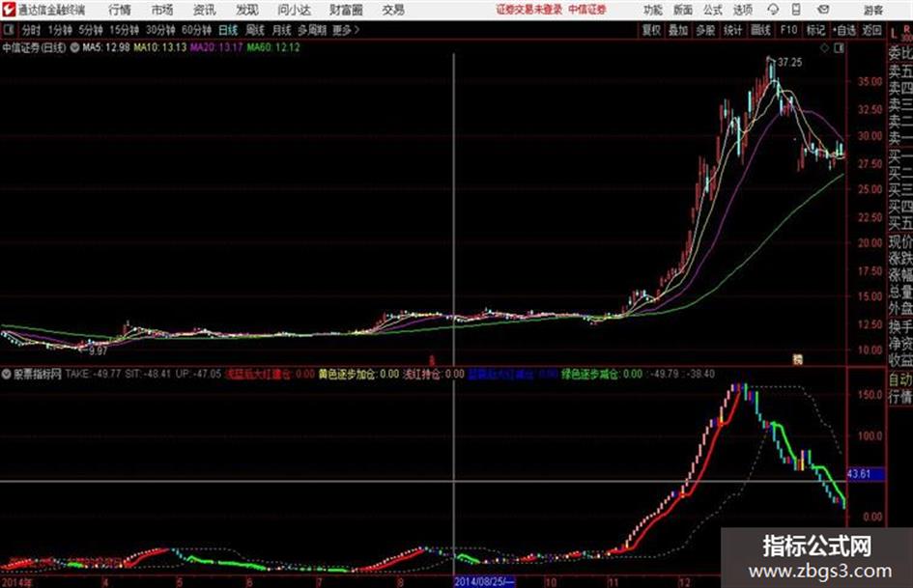Click the 画线 drawing toolbar button

(760, 30)
